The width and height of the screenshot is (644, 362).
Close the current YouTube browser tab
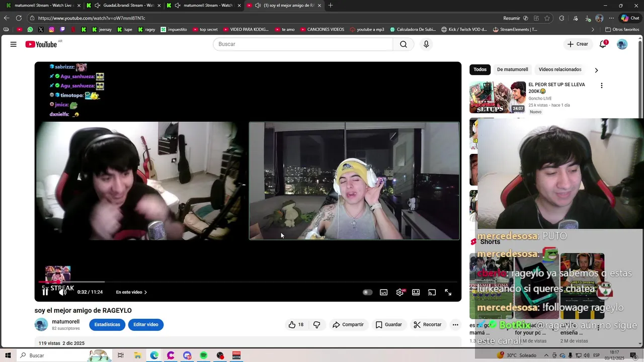pyautogui.click(x=319, y=5)
